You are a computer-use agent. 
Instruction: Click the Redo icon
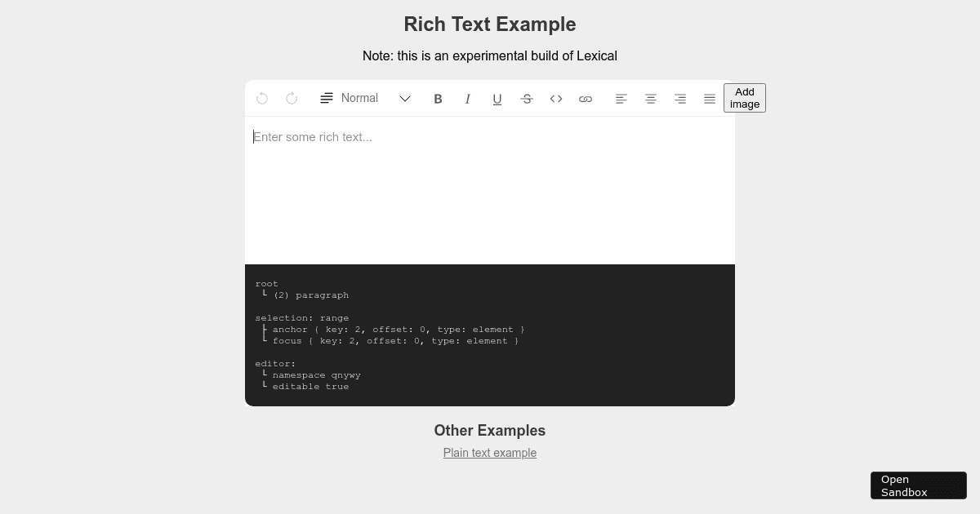pos(292,98)
